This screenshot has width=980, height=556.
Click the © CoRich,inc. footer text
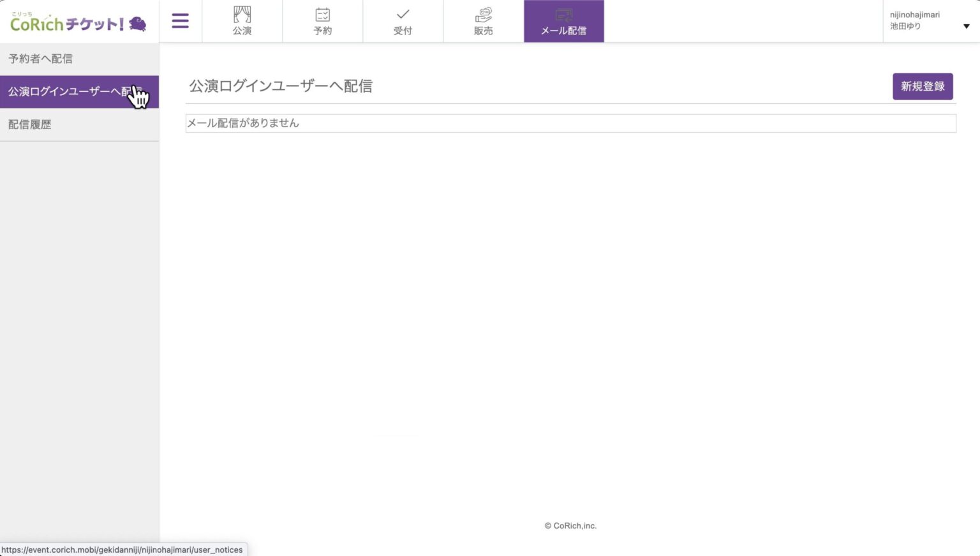pos(570,525)
